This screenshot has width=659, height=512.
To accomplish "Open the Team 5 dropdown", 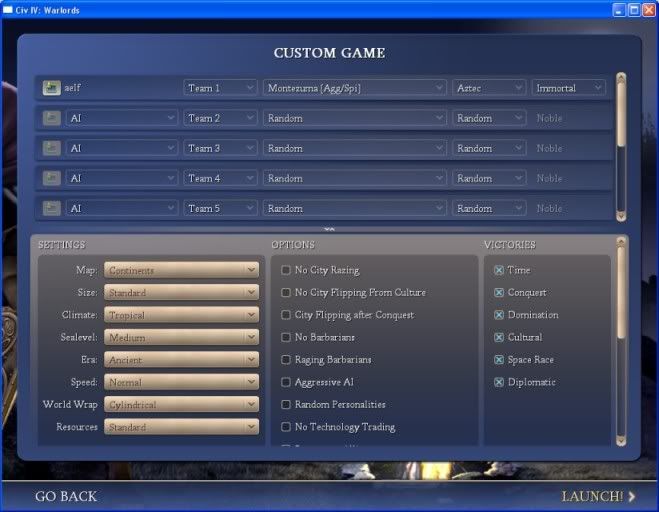I will point(220,208).
